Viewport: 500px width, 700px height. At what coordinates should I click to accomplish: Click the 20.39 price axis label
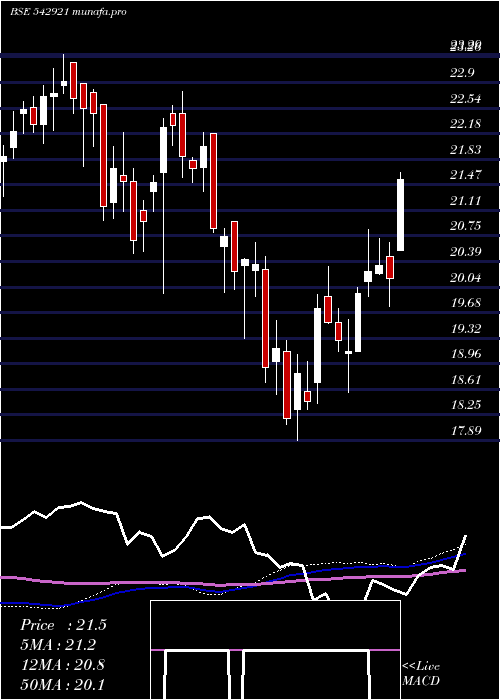(466, 252)
